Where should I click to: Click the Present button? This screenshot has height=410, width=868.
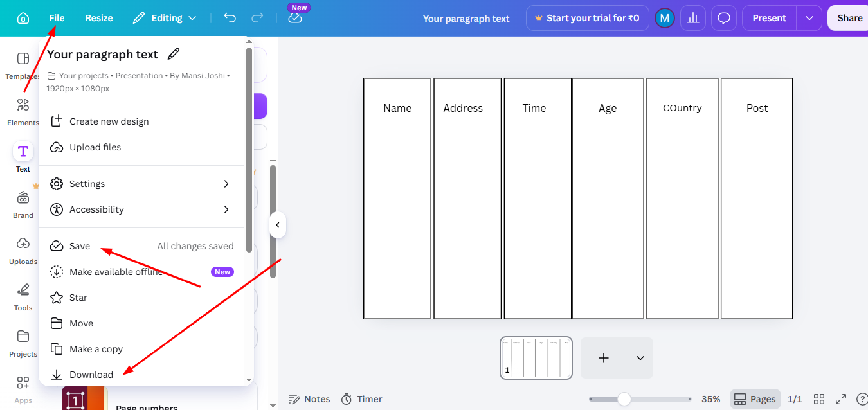pyautogui.click(x=769, y=18)
